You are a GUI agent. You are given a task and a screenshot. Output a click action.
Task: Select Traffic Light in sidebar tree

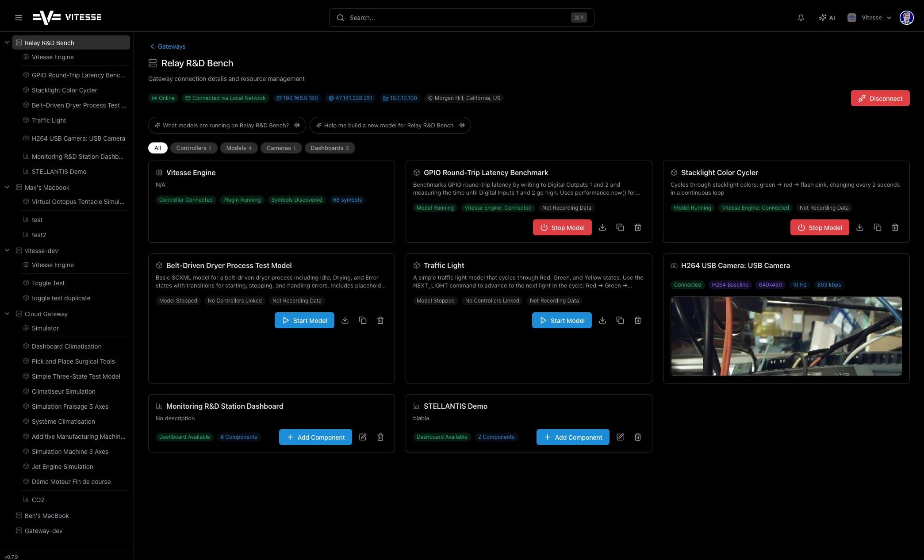point(75,120)
